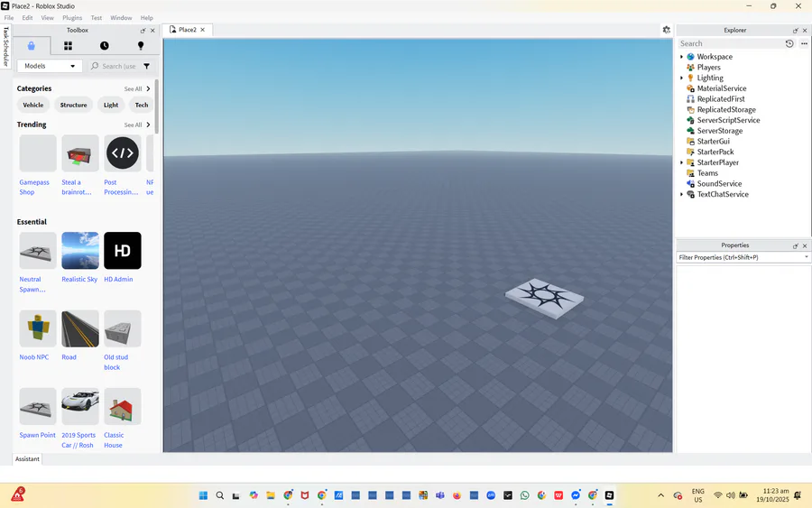Open the Filter Properties dropdown arrow
This screenshot has height=508, width=812.
coord(806,257)
